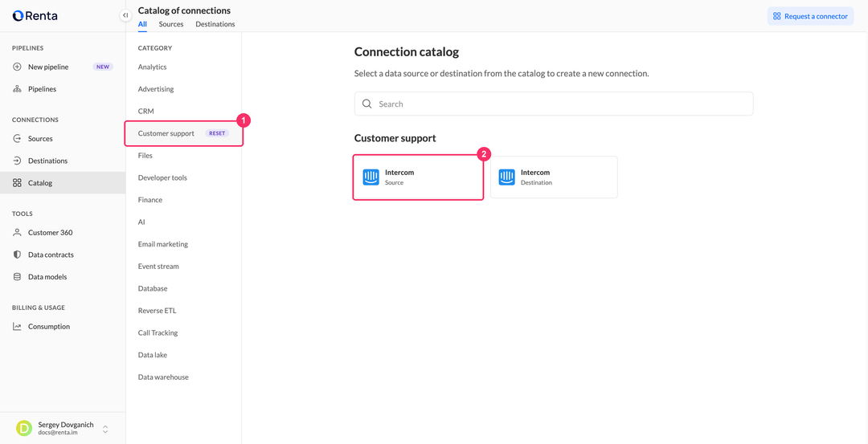Screen dimensions: 868x444
Task: Click grid icon on Request a connector
Action: click(x=777, y=16)
